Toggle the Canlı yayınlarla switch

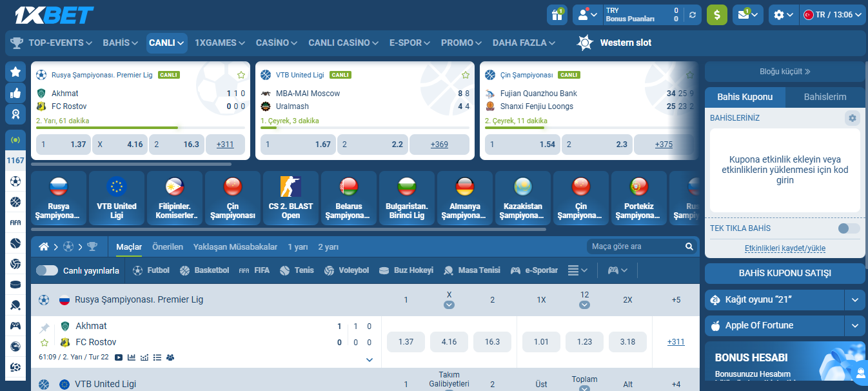pyautogui.click(x=47, y=270)
